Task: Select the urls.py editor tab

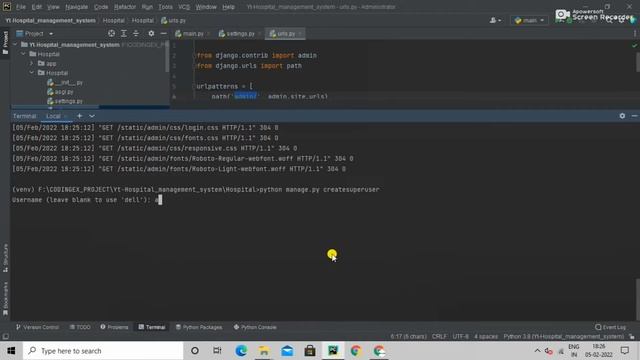Action: [x=284, y=33]
